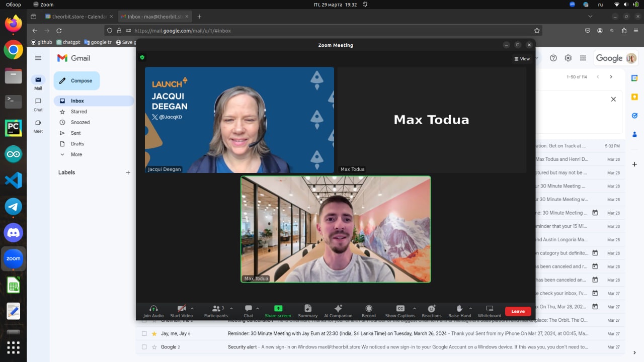Open the Zoom Whiteboard
The width and height of the screenshot is (644, 362).
click(490, 311)
